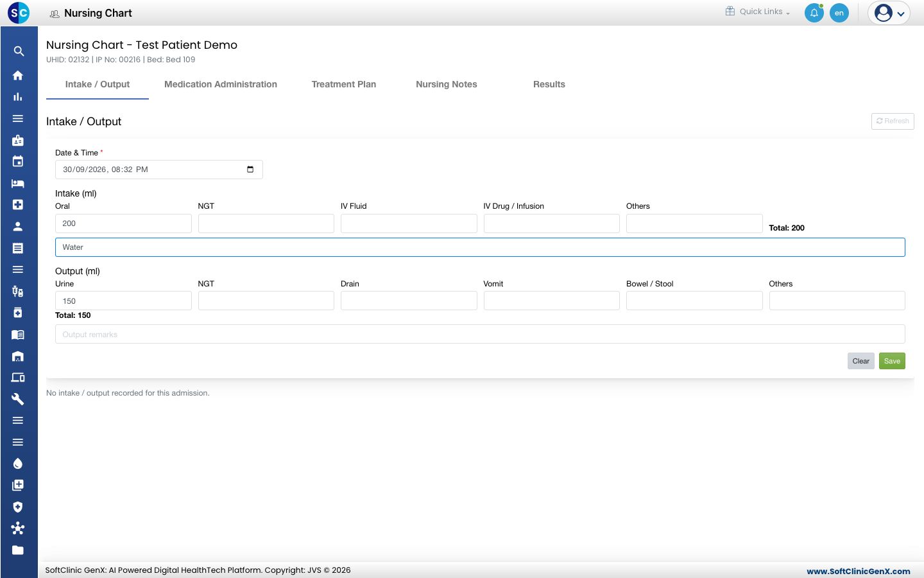The height and width of the screenshot is (578, 924).
Task: Change language using the 'en' button
Action: click(x=839, y=13)
